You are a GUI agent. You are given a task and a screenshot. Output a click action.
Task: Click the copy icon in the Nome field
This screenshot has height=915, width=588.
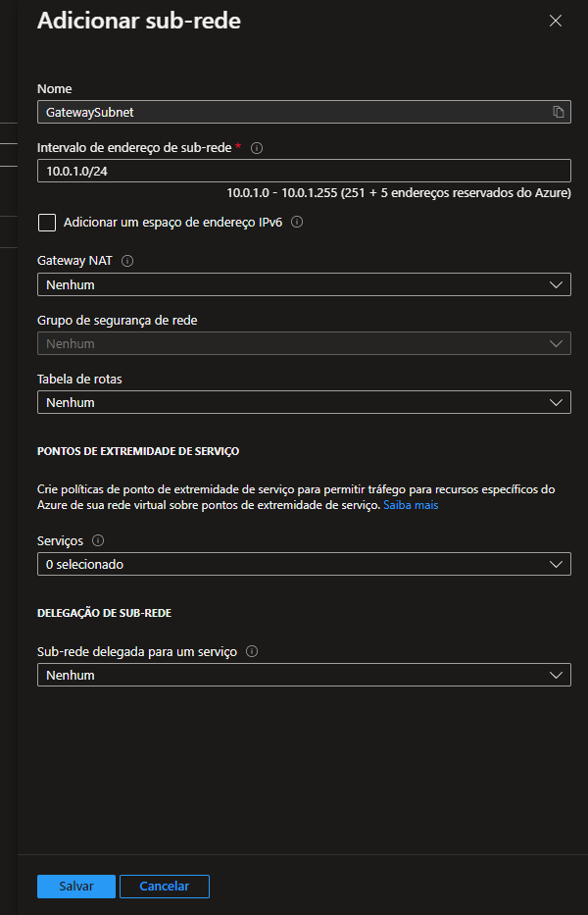(x=559, y=112)
